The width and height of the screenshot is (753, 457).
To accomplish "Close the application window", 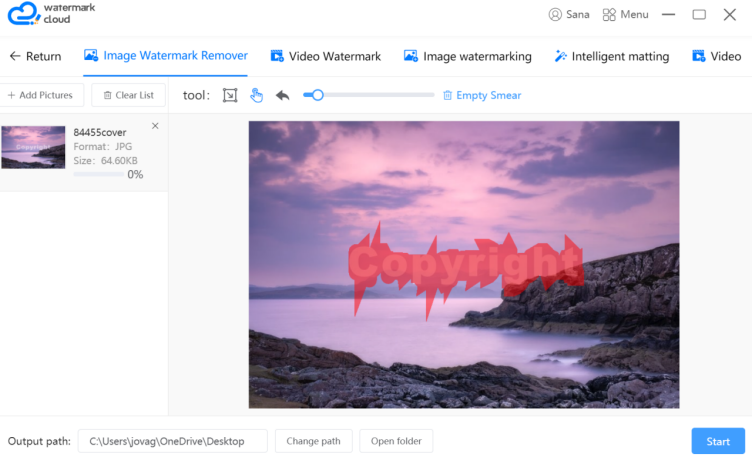I will click(730, 14).
